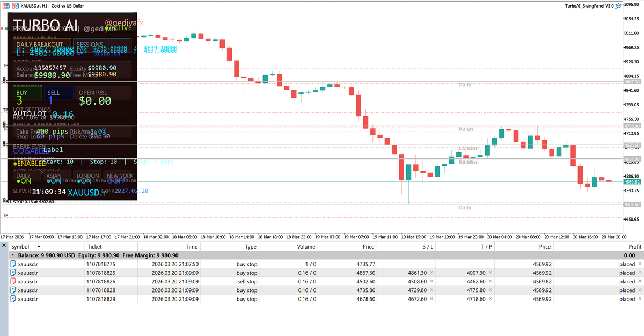
Task: Delete pending order 1107818829 using its X
Action: (x=639, y=299)
